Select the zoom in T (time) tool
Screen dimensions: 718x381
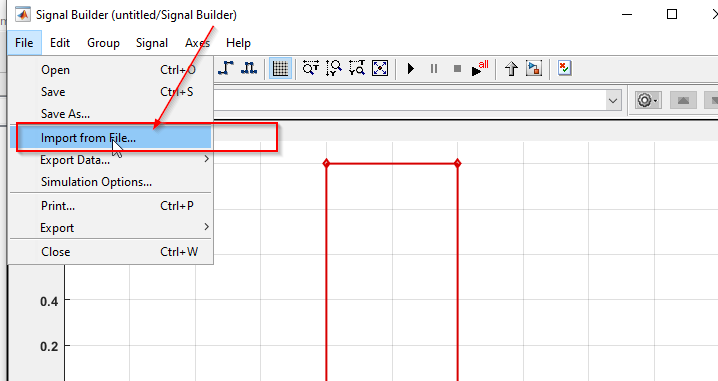pos(311,68)
